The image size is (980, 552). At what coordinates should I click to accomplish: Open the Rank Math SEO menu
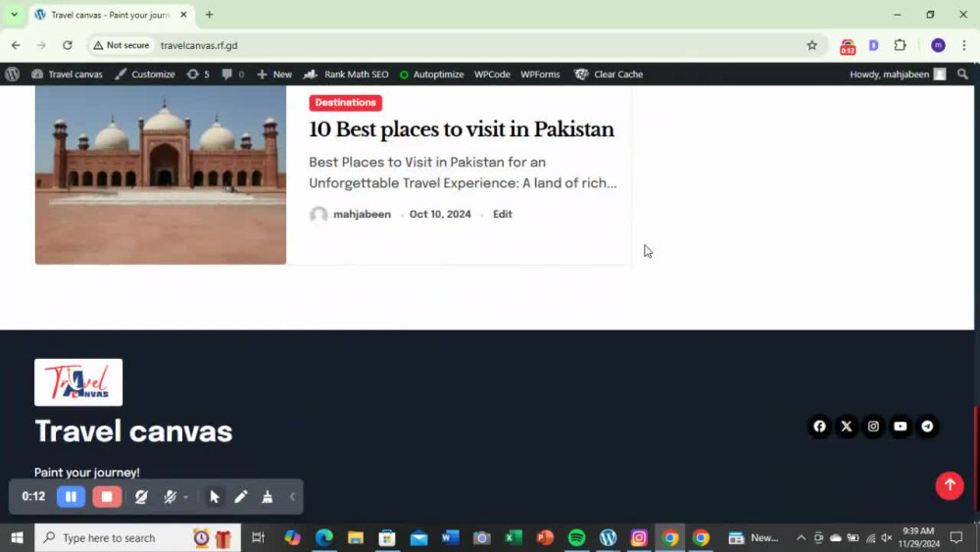click(x=346, y=74)
